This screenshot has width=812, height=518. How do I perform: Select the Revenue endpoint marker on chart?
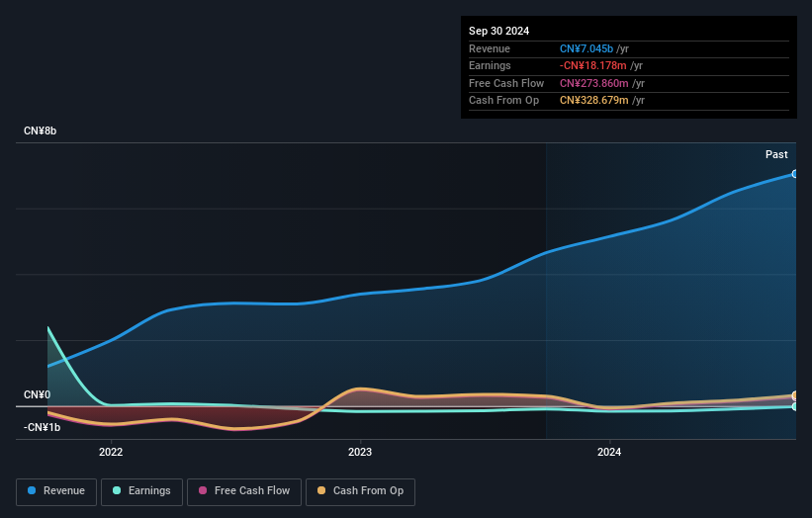click(x=795, y=174)
